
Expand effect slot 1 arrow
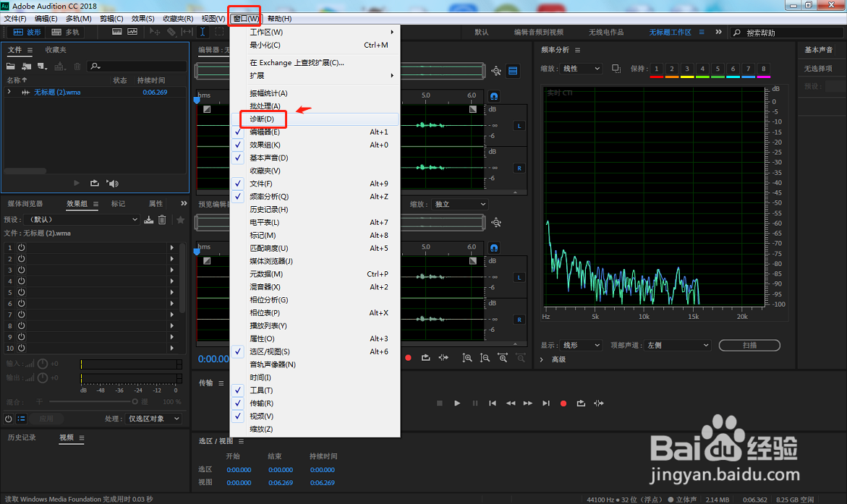(171, 247)
